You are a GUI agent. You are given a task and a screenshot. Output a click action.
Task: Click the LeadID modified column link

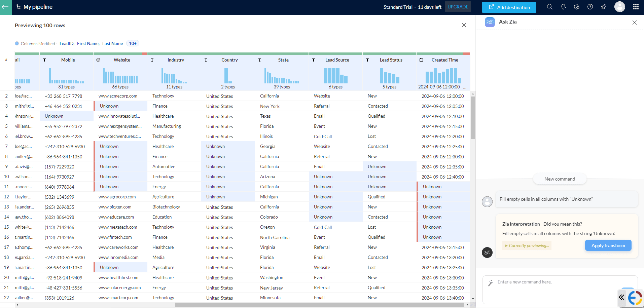coord(67,43)
